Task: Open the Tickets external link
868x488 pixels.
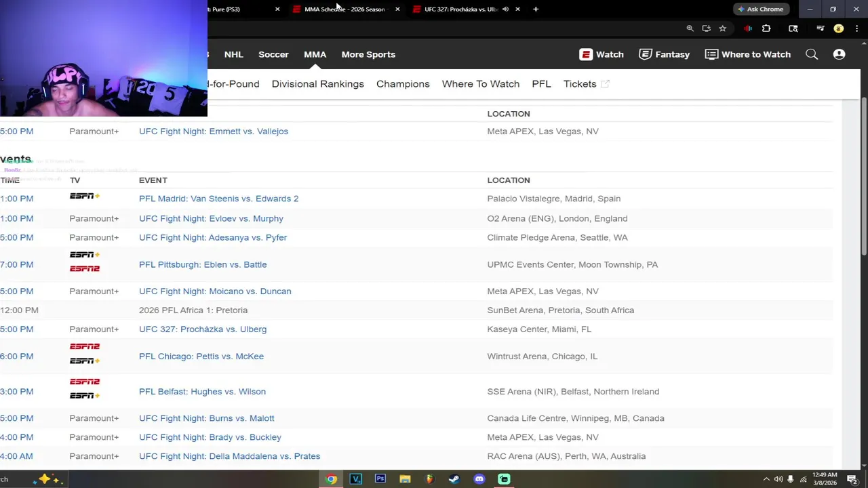Action: pos(586,84)
